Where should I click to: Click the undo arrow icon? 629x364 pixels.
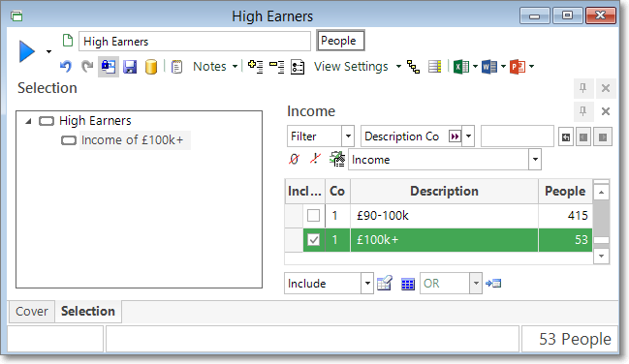tap(66, 66)
